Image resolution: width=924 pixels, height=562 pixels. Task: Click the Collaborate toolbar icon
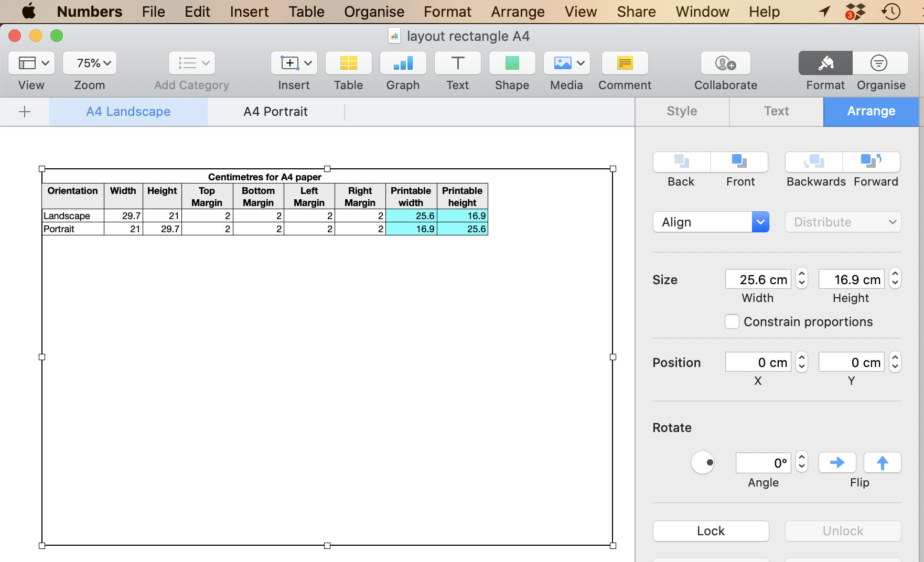[x=726, y=63]
